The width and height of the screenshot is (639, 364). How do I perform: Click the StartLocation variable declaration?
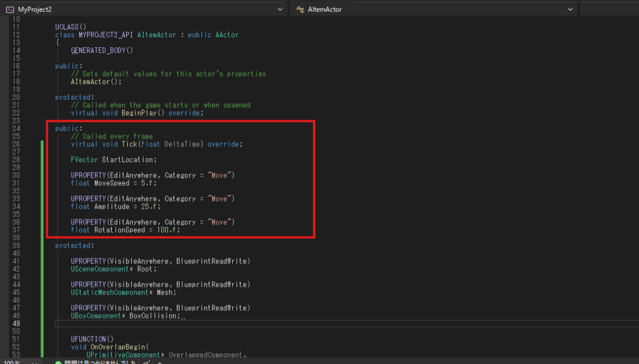pyautogui.click(x=129, y=160)
